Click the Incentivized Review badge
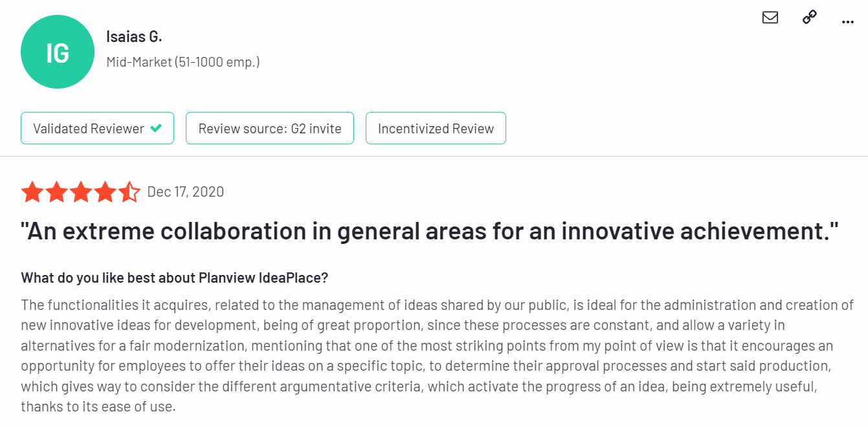 [436, 128]
